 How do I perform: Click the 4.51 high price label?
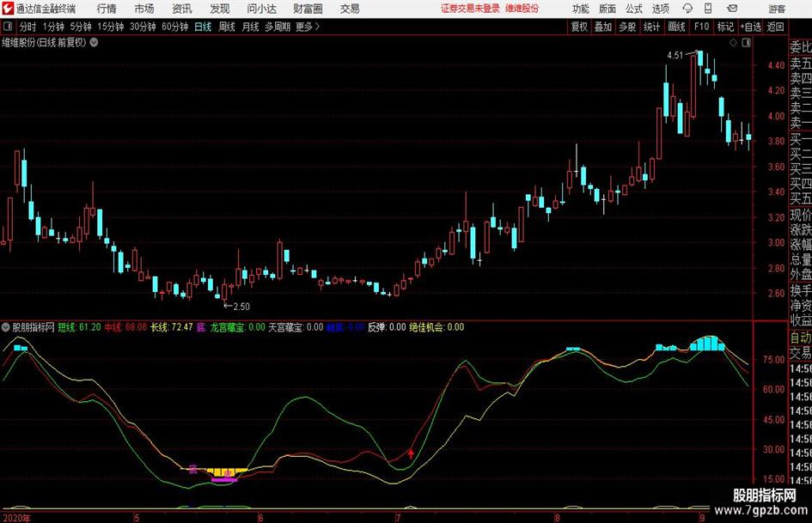(x=675, y=55)
